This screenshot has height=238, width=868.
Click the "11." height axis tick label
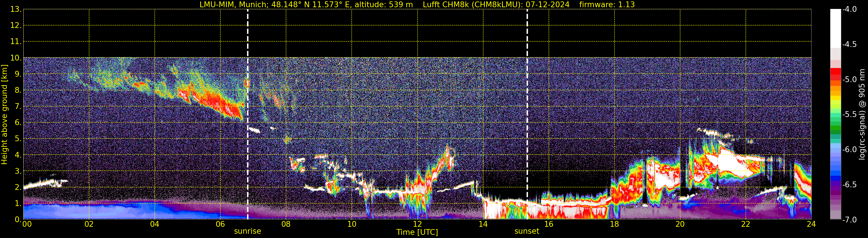click(16, 42)
